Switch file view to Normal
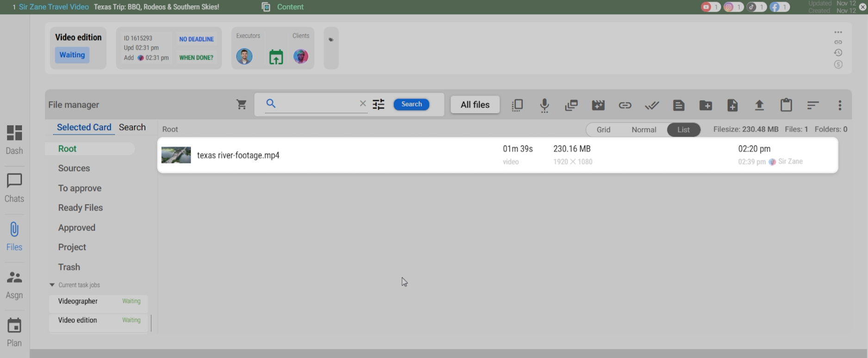 tap(644, 130)
